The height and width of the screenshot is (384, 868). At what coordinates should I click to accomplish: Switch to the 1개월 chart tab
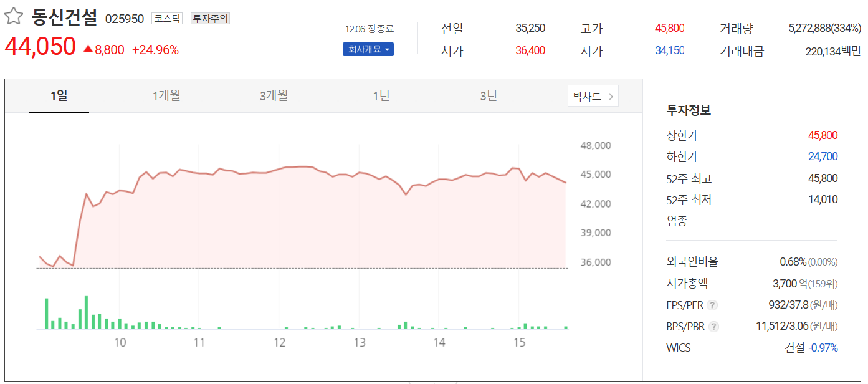click(165, 95)
